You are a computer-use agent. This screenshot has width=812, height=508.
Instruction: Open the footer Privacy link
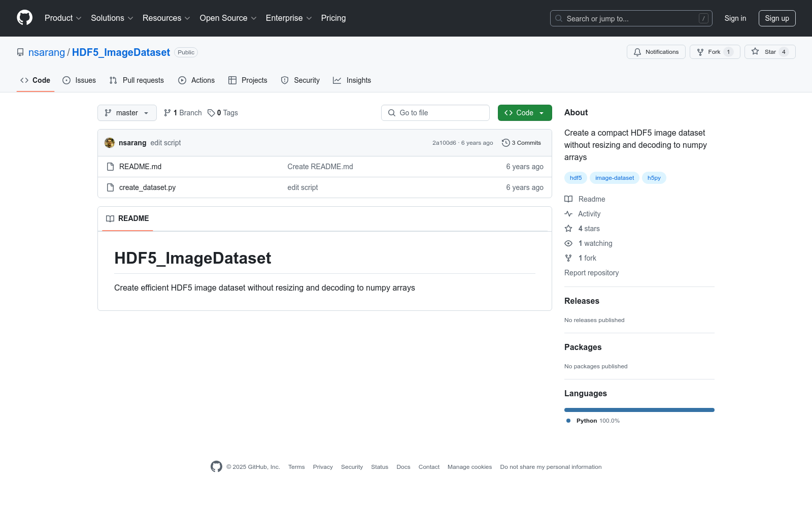(323, 467)
